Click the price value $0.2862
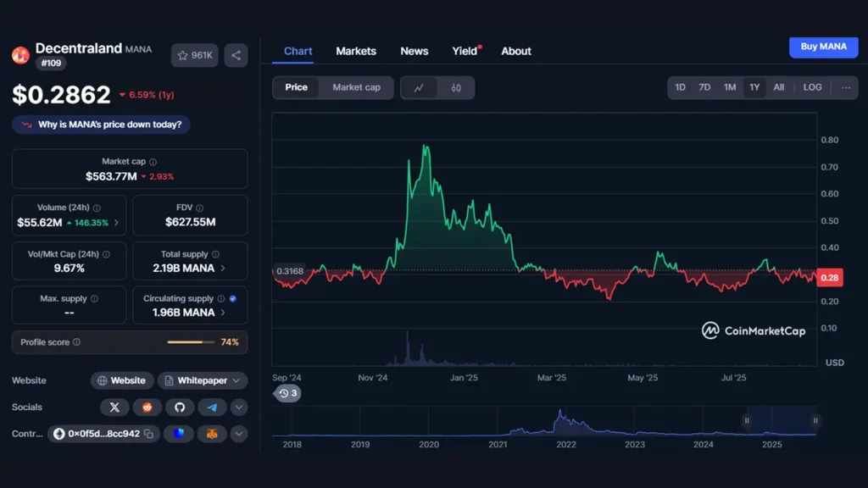The height and width of the screenshot is (488, 868). [x=61, y=95]
